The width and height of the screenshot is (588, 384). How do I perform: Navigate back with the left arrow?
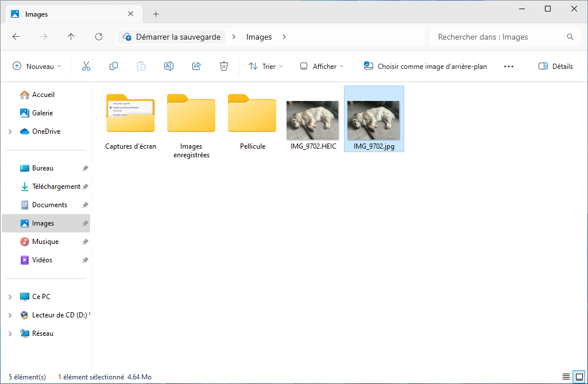tap(16, 36)
